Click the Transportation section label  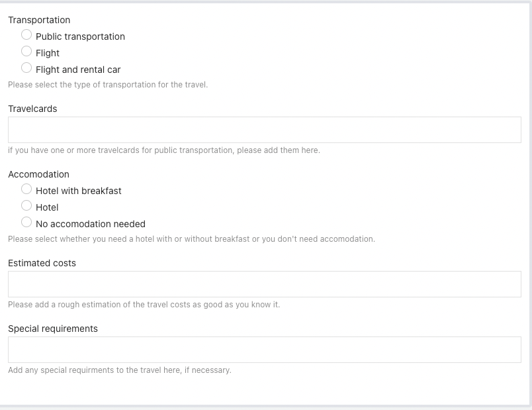(39, 20)
